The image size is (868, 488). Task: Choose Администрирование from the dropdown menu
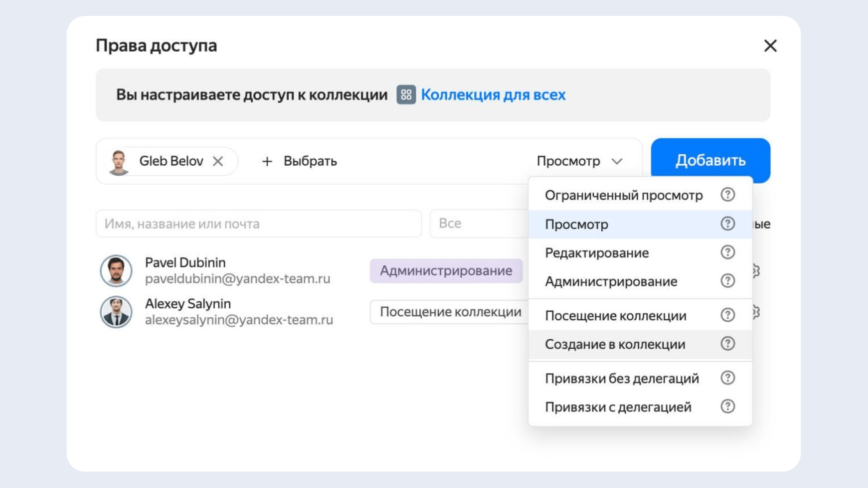640,281
